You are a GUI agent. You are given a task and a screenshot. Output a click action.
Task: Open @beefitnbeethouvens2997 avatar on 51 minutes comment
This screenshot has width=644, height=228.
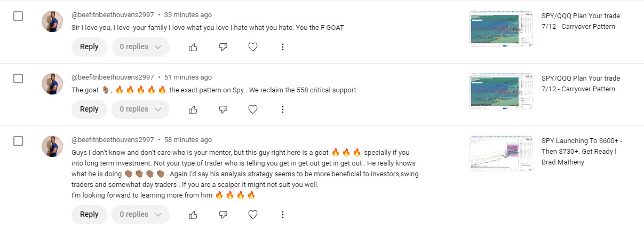click(x=52, y=84)
